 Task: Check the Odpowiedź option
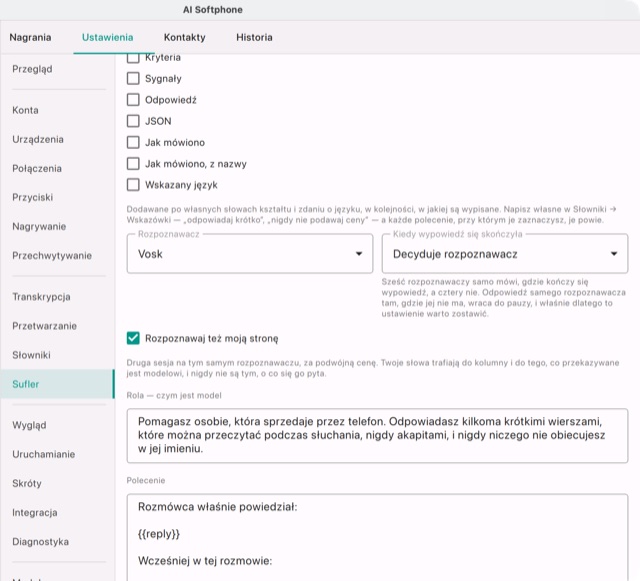133,100
